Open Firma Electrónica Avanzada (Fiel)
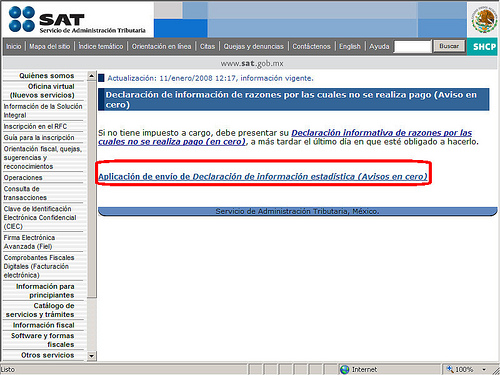This screenshot has width=500, height=375. pyautogui.click(x=29, y=242)
